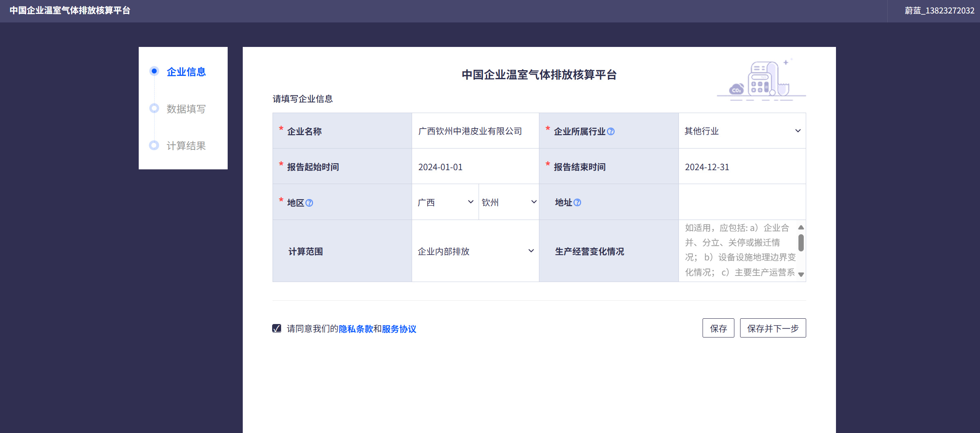Switch to the 计算结果 step
Screen dimensions: 980x433
click(186, 146)
